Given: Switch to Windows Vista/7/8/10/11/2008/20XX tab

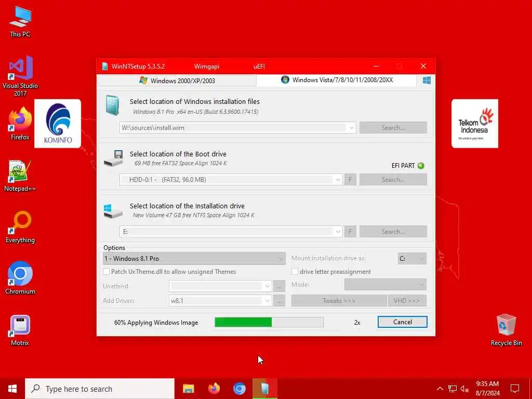Looking at the screenshot, I should 337,80.
